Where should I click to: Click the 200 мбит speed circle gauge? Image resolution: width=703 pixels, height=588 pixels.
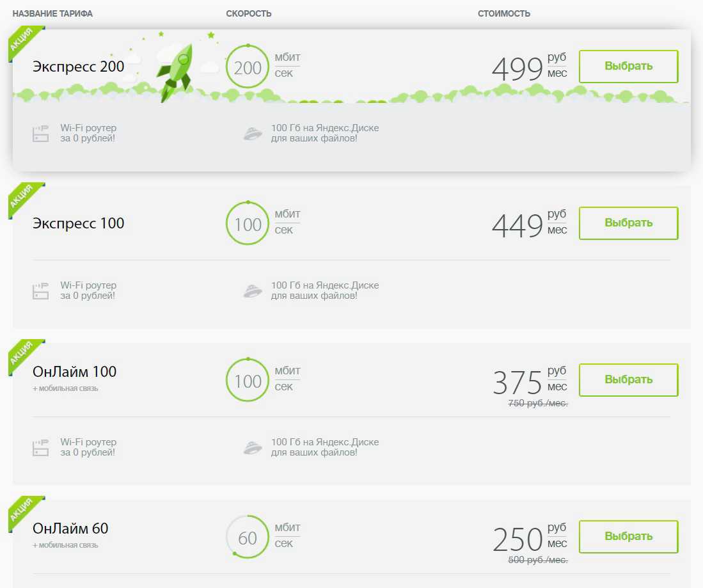pyautogui.click(x=248, y=67)
